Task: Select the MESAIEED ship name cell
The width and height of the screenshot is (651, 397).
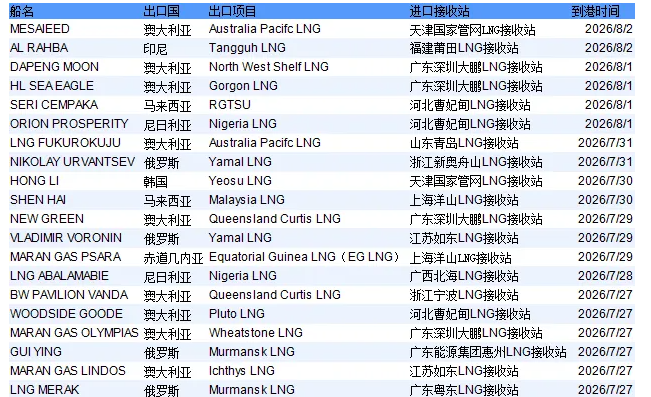Action: pos(40,29)
